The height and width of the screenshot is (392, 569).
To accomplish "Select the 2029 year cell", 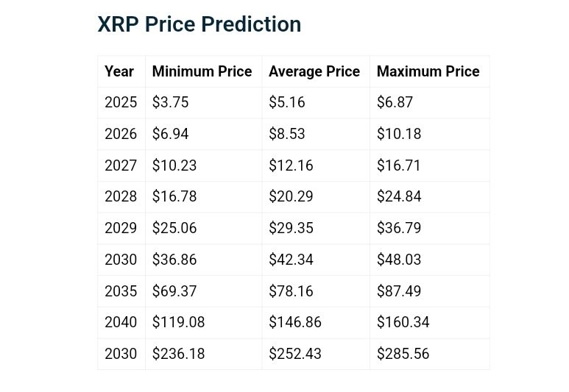I will point(121,228).
